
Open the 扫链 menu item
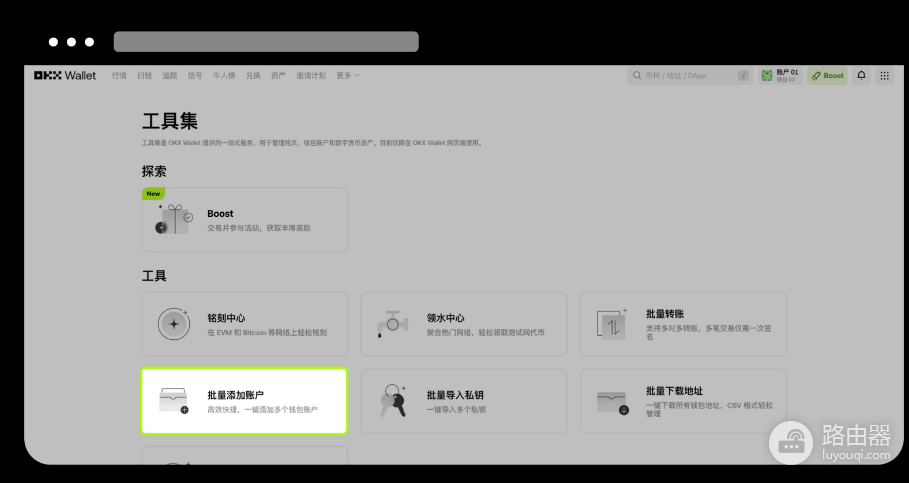(144, 75)
